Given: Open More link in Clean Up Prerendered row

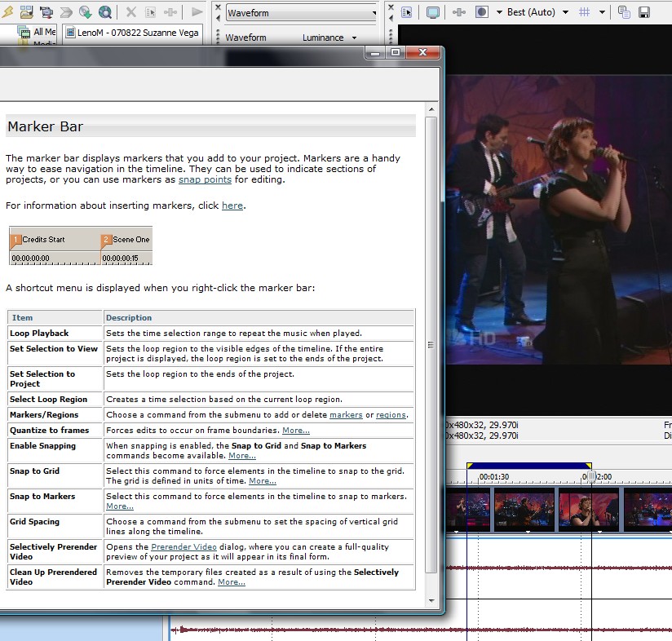Looking at the screenshot, I should (x=232, y=581).
